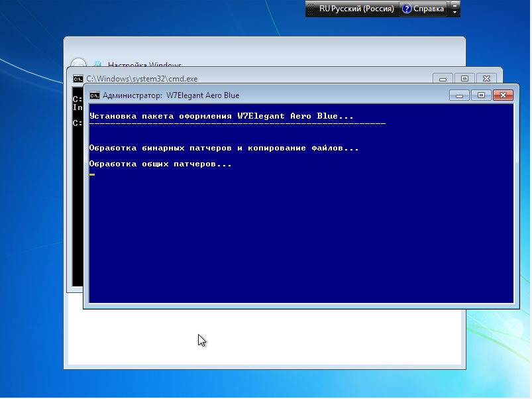Click the back arrow in Настройка Windows window

coord(78,63)
